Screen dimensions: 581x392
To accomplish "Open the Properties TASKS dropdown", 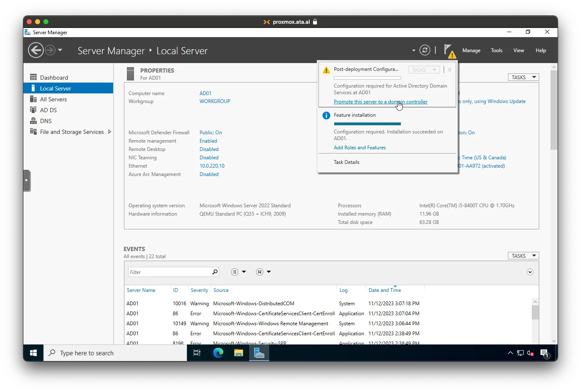I will [x=523, y=78].
